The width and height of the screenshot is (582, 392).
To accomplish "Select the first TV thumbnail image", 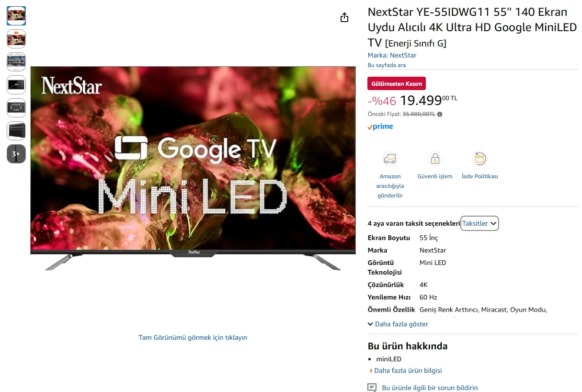I will pyautogui.click(x=16, y=16).
